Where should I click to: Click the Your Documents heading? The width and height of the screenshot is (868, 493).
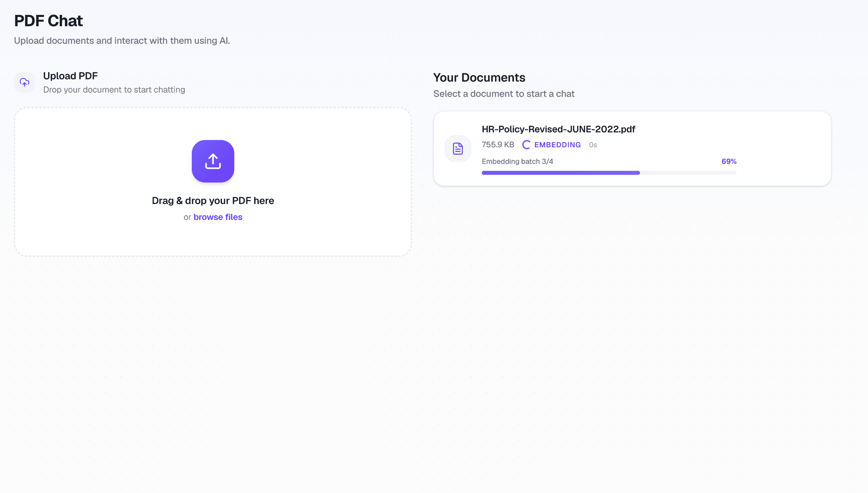[x=479, y=78]
